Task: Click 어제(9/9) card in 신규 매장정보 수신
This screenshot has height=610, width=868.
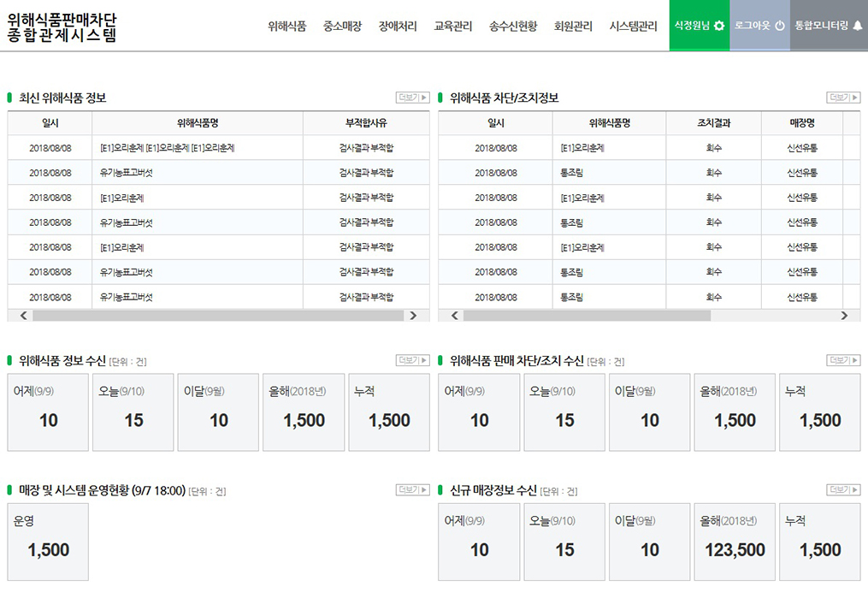Action: tap(479, 542)
